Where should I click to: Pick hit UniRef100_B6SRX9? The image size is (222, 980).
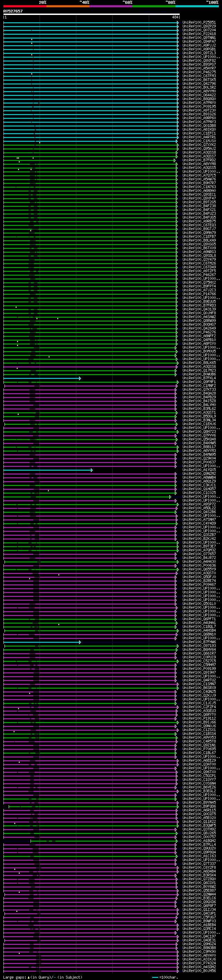tap(199, 688)
